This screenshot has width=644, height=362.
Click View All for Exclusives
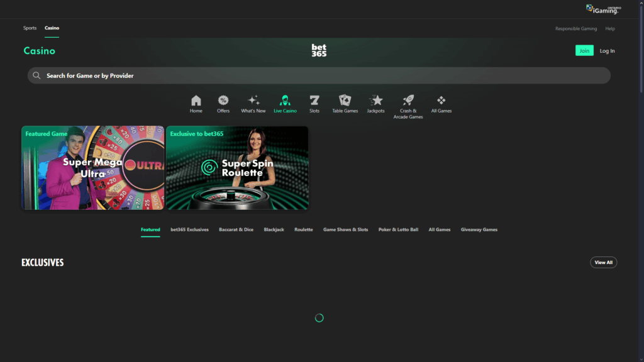(603, 263)
